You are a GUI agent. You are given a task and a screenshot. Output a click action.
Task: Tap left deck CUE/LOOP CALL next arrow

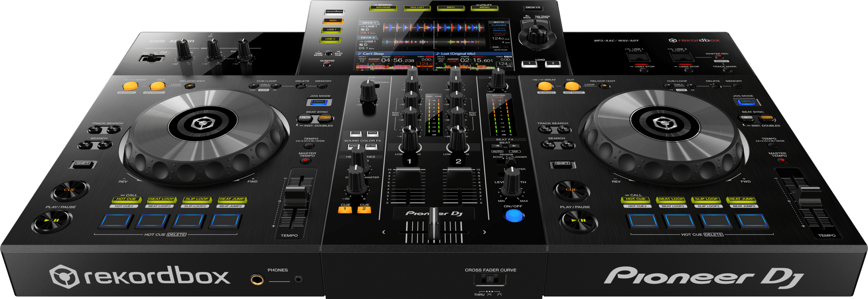point(276,86)
